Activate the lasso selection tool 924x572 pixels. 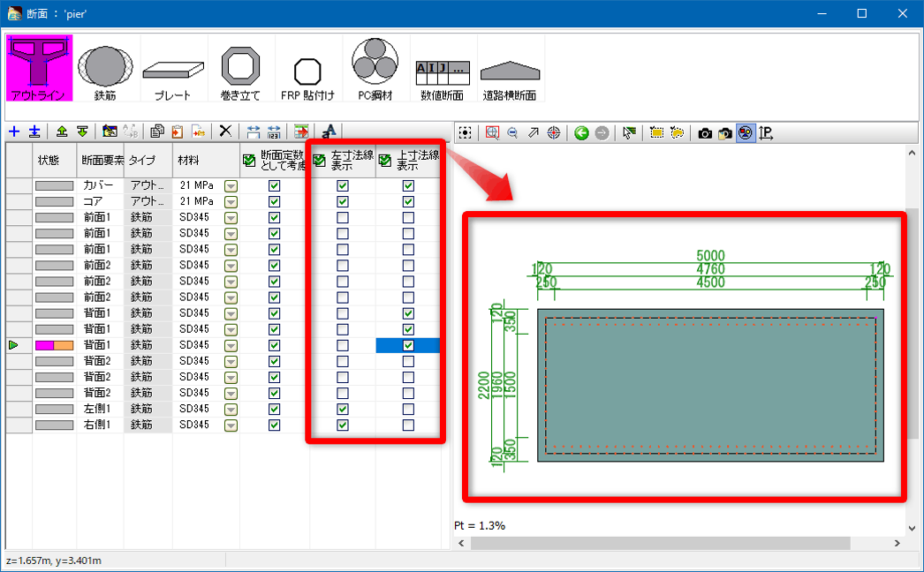pyautogui.click(x=677, y=133)
